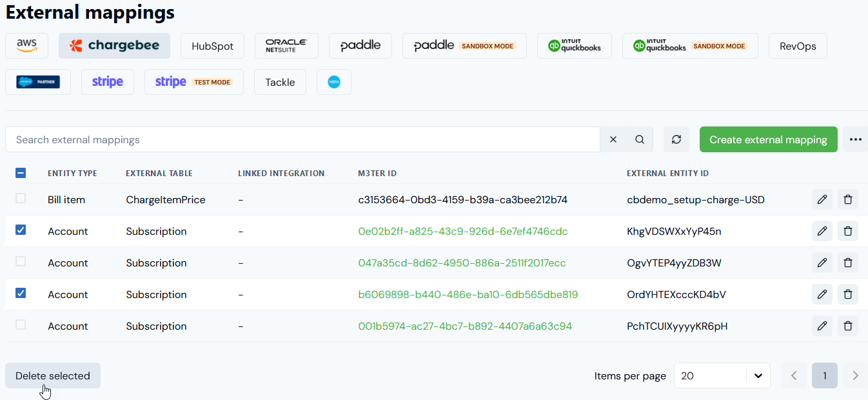Click external entity ID cbdemo_setup-charge-USD

coord(696,199)
